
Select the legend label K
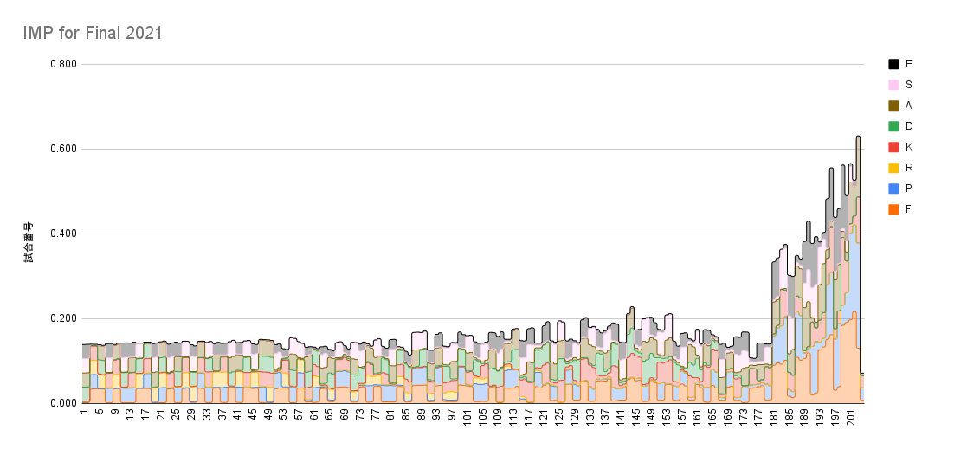908,147
